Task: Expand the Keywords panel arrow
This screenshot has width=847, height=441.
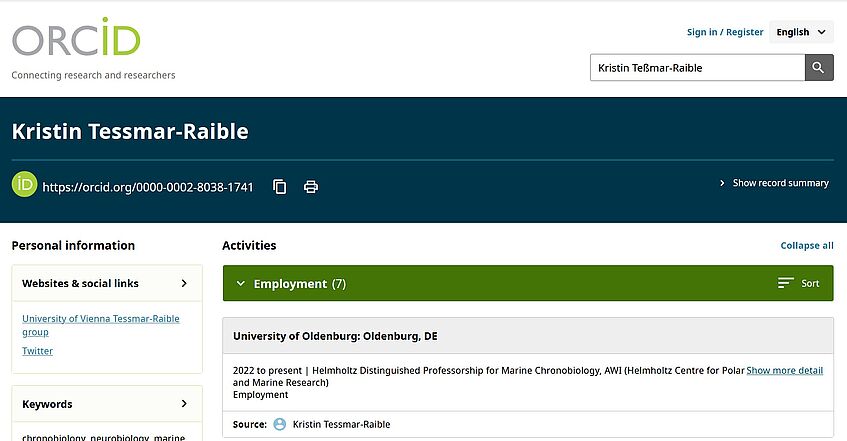Action: pos(184,404)
